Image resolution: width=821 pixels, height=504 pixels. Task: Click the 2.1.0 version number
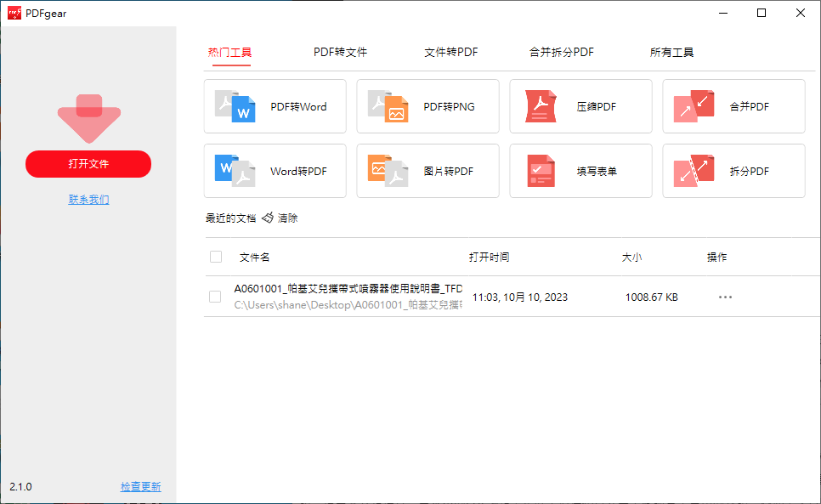[21, 487]
